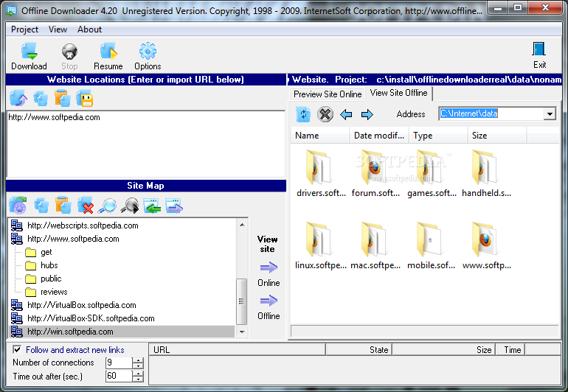The height and width of the screenshot is (392, 568).
Task: Click the blue magnifier search icon in Site Map
Action: [x=107, y=206]
